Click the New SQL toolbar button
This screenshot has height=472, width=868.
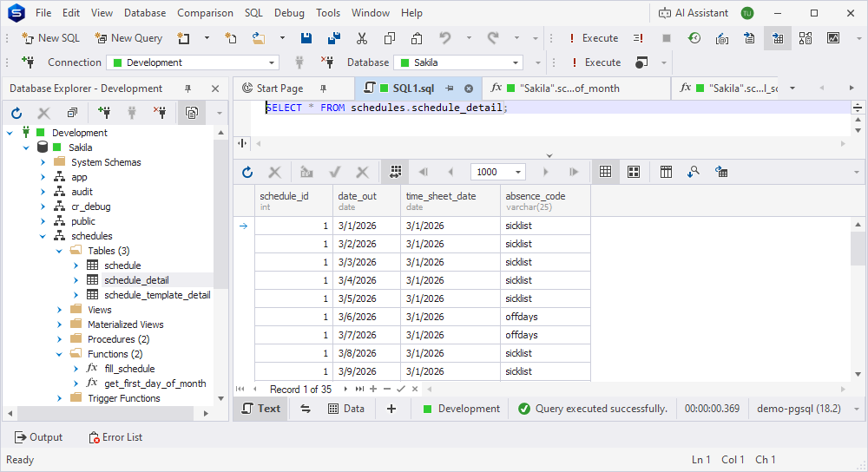click(50, 38)
